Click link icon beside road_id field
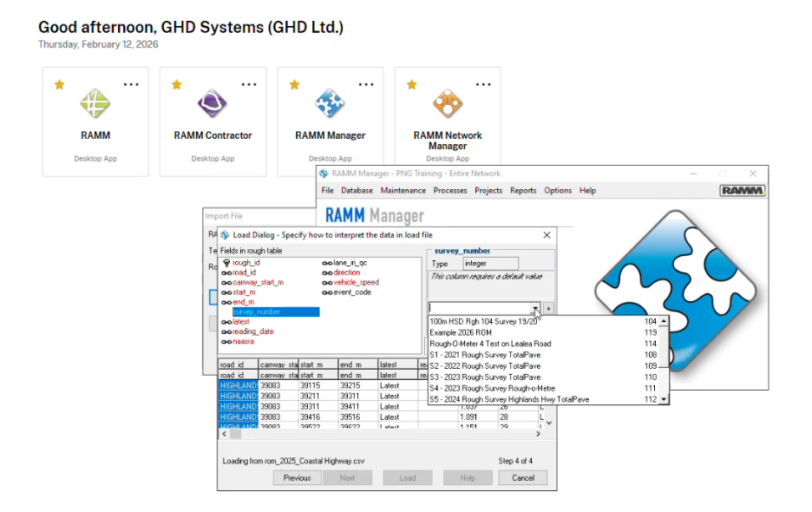Viewport: 812px width, 512px height. pos(226,272)
